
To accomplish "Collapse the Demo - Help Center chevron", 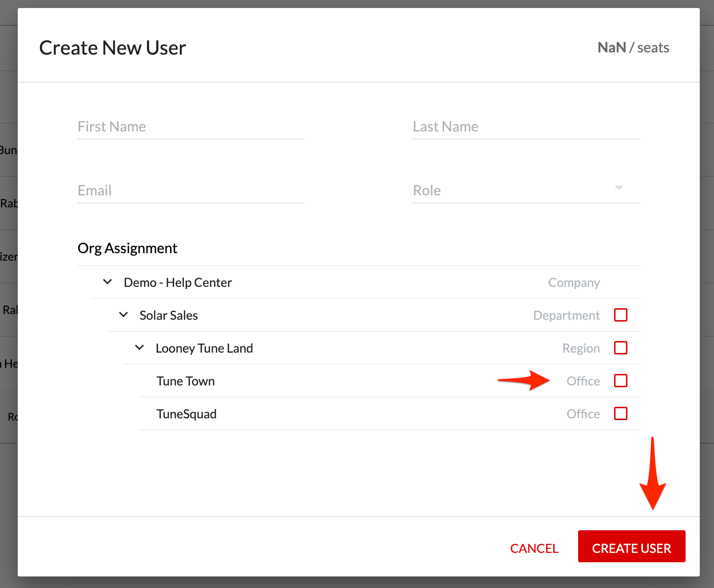I will pos(107,282).
